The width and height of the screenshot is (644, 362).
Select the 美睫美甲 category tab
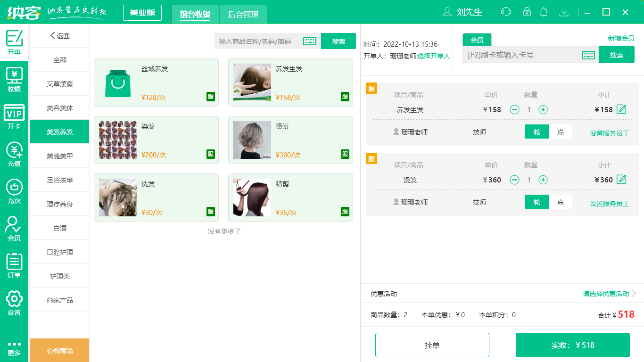(x=59, y=156)
